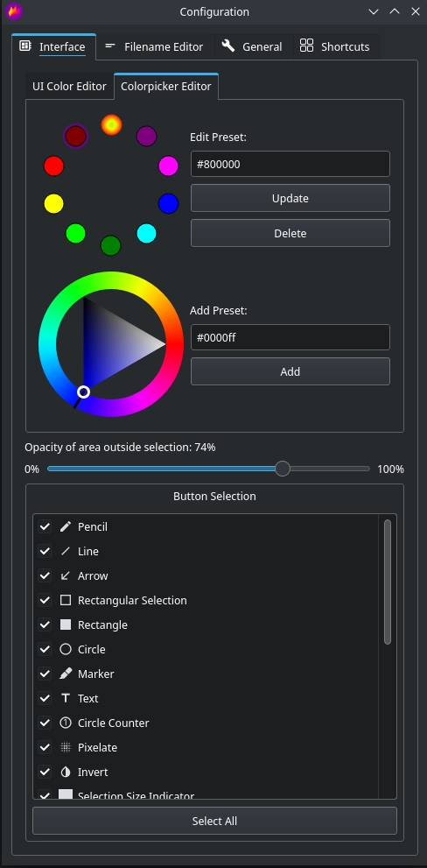Click the Rectangular Selection outline icon
The height and width of the screenshot is (868, 427).
tap(66, 600)
